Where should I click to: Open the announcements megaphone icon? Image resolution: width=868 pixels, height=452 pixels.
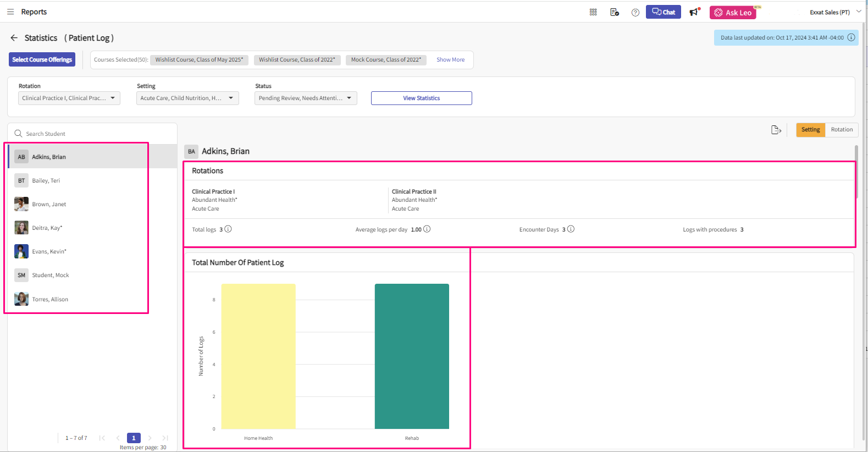(695, 12)
